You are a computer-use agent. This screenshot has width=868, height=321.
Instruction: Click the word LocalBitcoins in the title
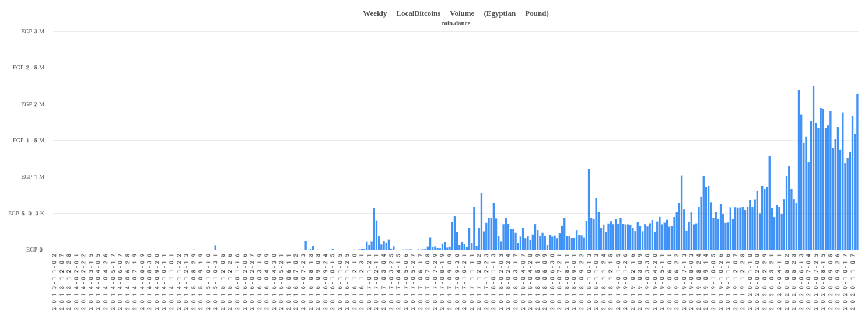[x=418, y=13]
